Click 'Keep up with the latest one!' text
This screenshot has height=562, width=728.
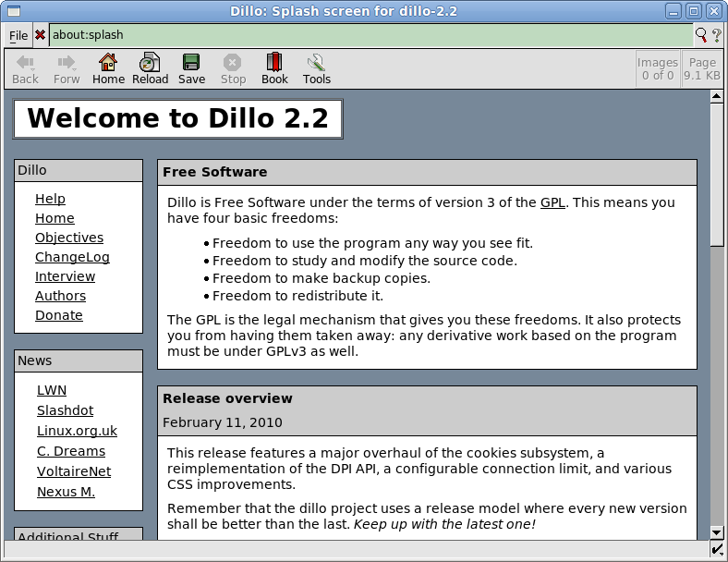point(444,524)
